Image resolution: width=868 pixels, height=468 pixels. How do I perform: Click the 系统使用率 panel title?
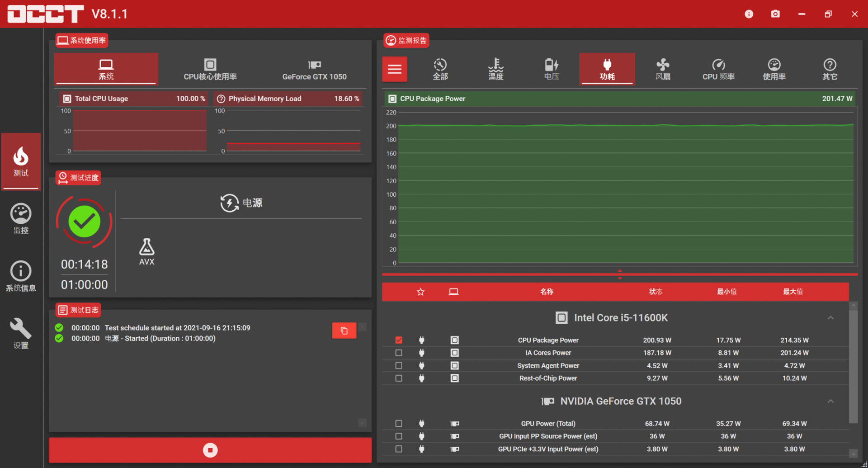tap(82, 40)
